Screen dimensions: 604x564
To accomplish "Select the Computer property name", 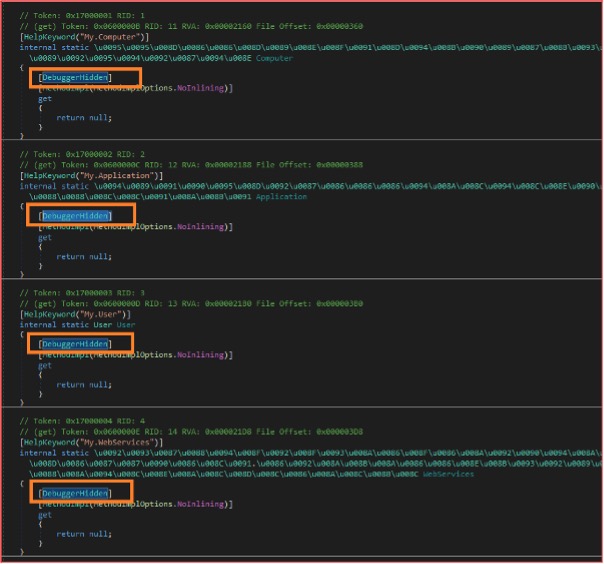I will click(274, 58).
